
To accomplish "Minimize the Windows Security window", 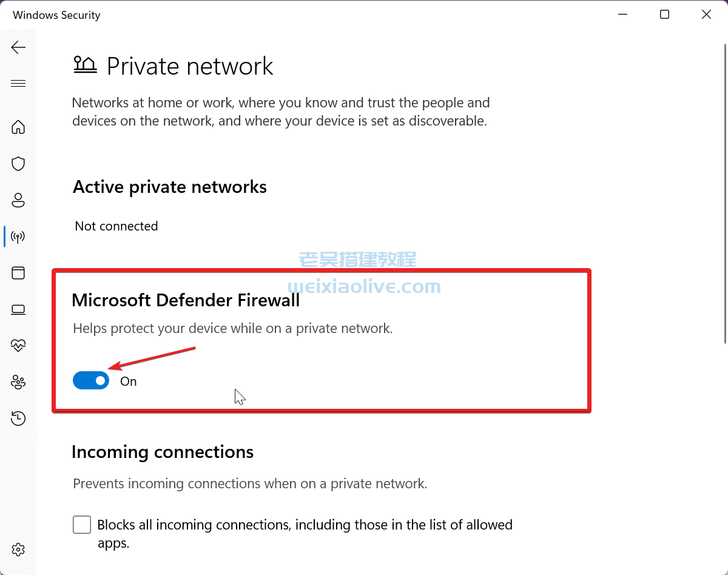I will [622, 14].
